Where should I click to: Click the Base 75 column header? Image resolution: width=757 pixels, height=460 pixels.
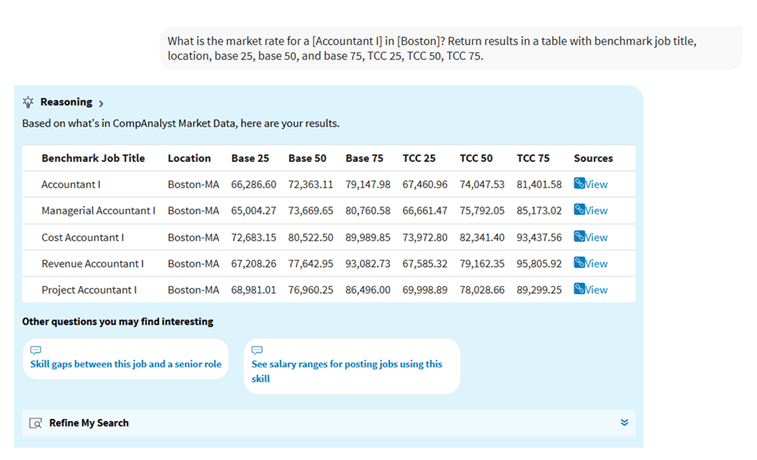coord(364,158)
